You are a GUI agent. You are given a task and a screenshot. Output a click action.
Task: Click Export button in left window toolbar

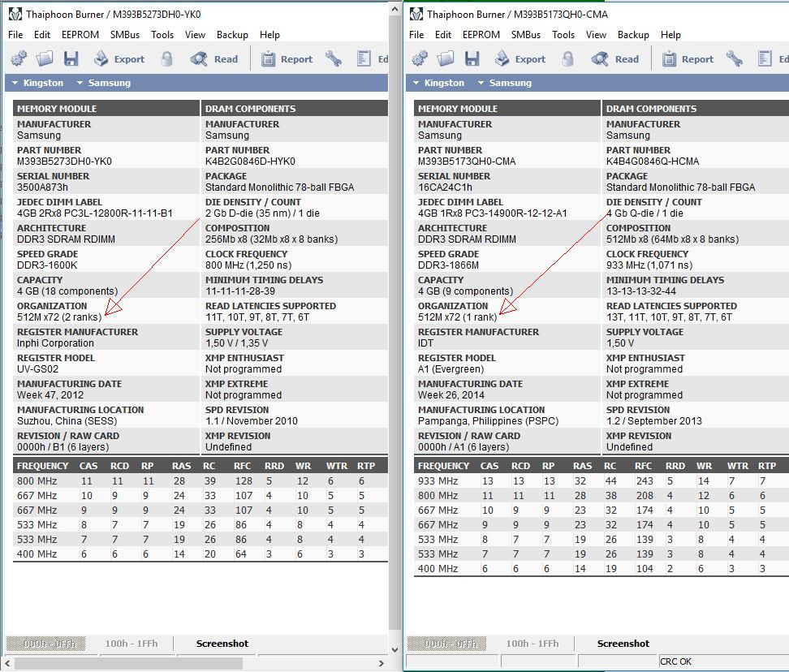pos(119,59)
